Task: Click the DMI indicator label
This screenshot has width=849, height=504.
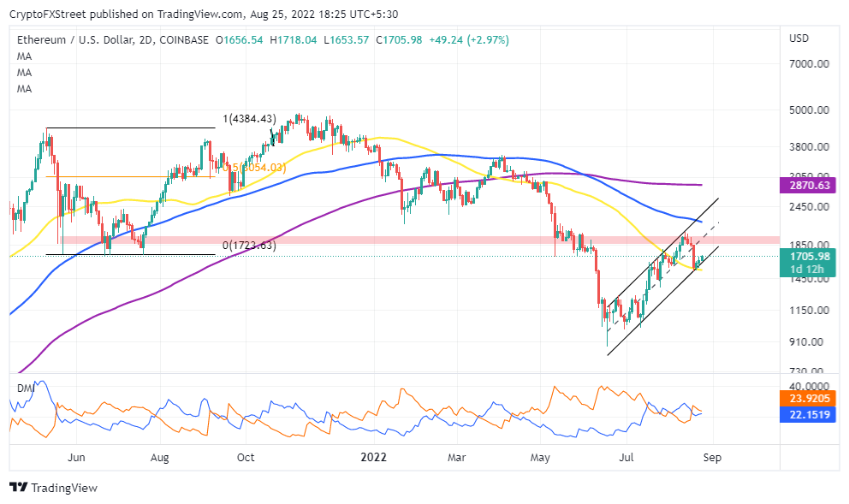Action: click(26, 388)
